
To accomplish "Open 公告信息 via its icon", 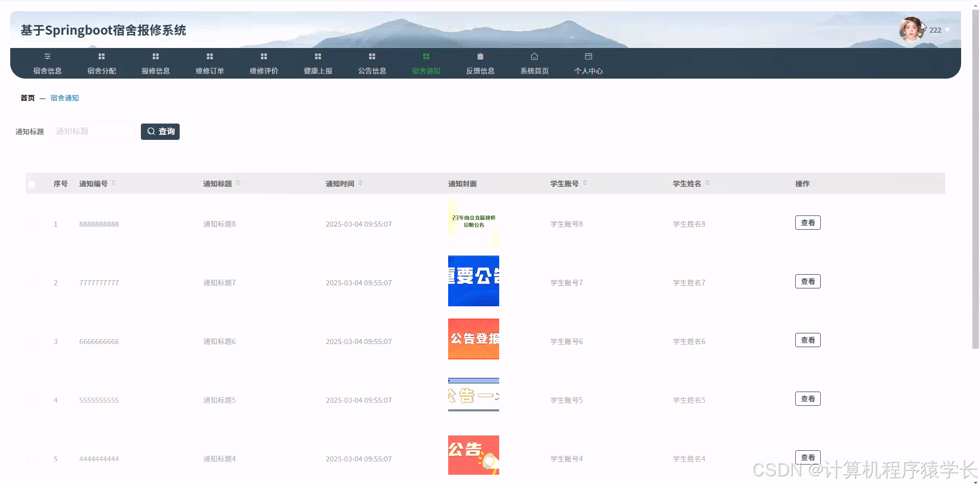I will (x=372, y=56).
